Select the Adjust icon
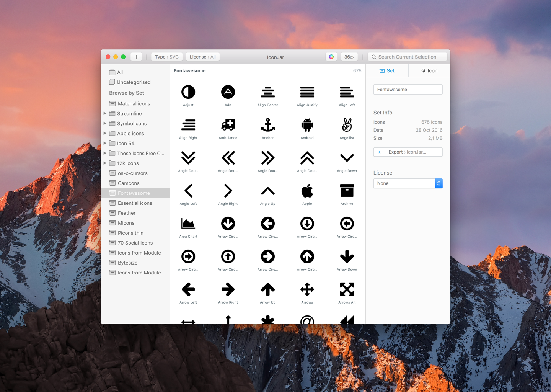This screenshot has width=551, height=392. click(x=188, y=92)
